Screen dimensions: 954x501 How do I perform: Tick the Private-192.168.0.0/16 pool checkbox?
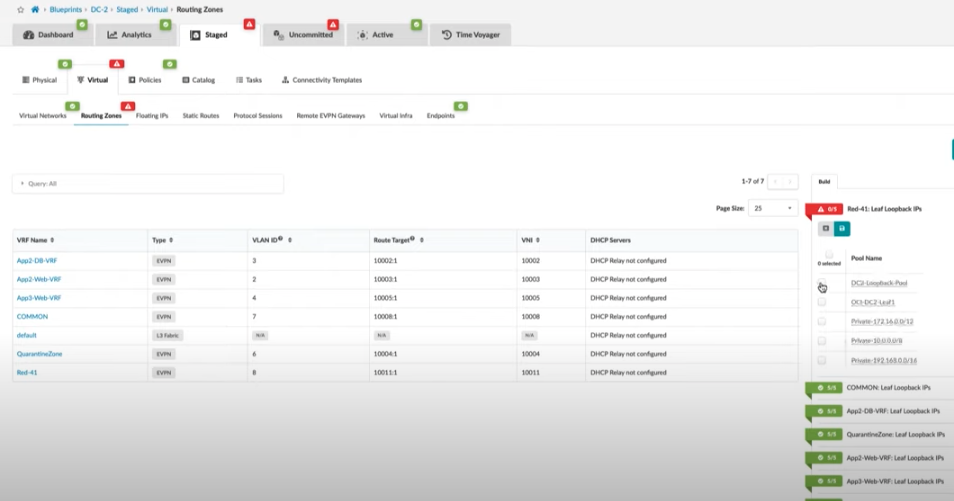822,360
